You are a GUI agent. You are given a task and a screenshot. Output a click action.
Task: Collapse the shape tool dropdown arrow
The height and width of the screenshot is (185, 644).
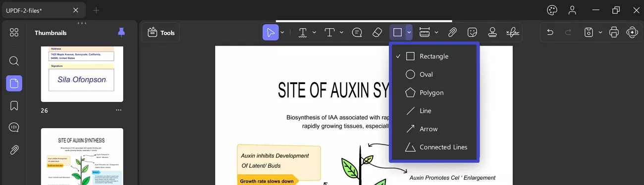[x=409, y=32]
